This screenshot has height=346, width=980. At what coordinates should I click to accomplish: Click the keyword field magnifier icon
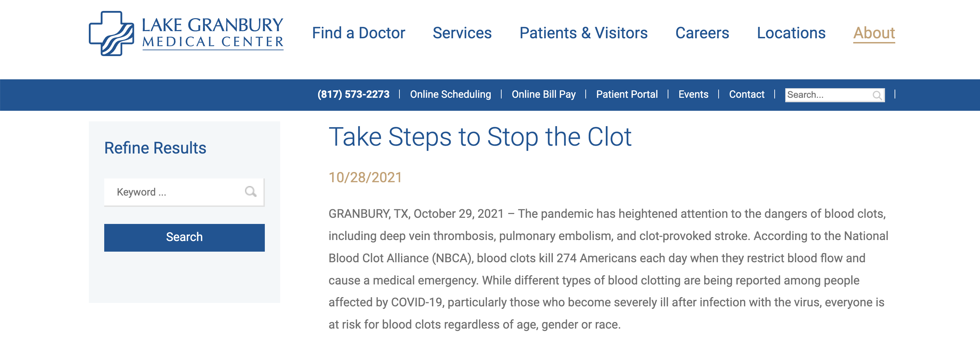[250, 191]
